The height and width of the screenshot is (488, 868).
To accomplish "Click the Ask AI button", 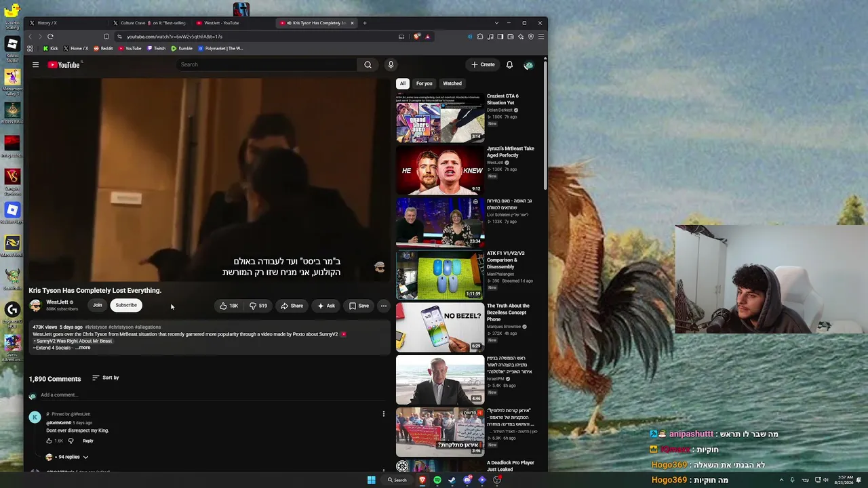I will click(x=326, y=306).
